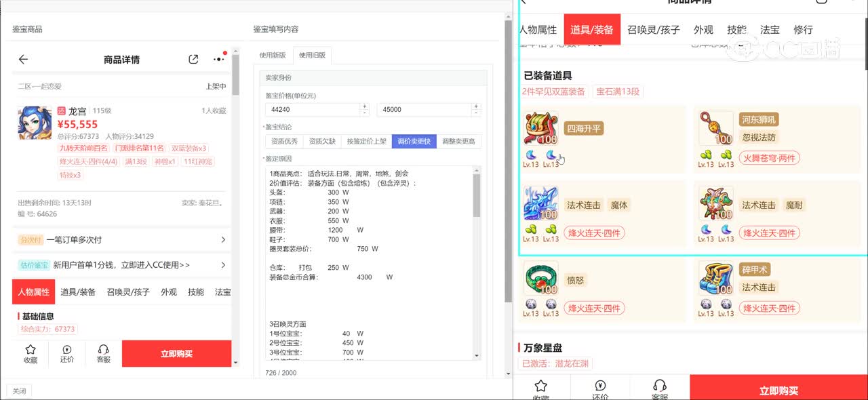
Task: Click the back arrow in product details
Action: [23, 60]
